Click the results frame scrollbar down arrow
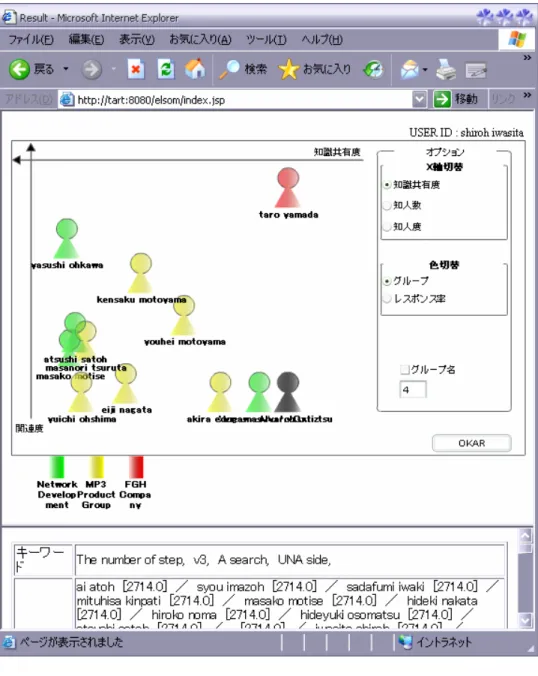The width and height of the screenshot is (538, 676). tap(525, 621)
